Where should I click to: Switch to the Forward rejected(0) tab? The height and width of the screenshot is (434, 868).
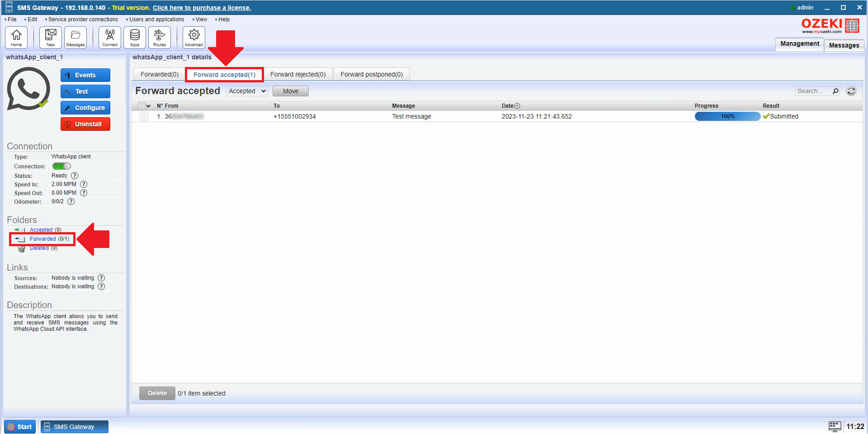298,74
